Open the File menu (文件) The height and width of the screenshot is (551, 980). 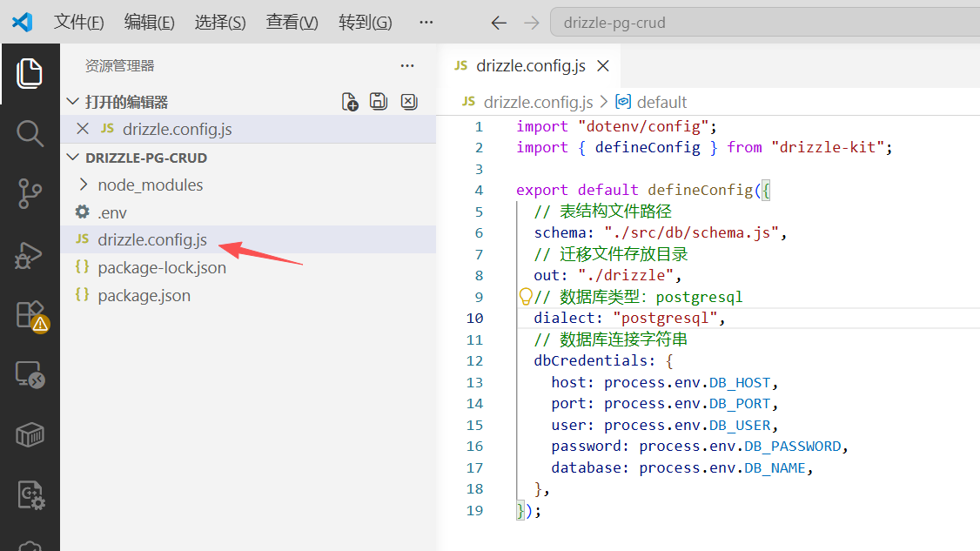78,23
